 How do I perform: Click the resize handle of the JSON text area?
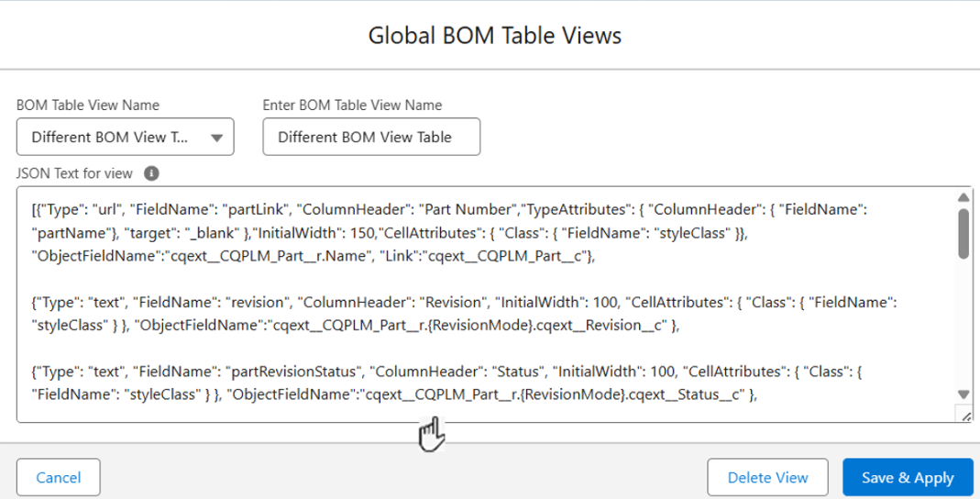pyautogui.click(x=964, y=416)
